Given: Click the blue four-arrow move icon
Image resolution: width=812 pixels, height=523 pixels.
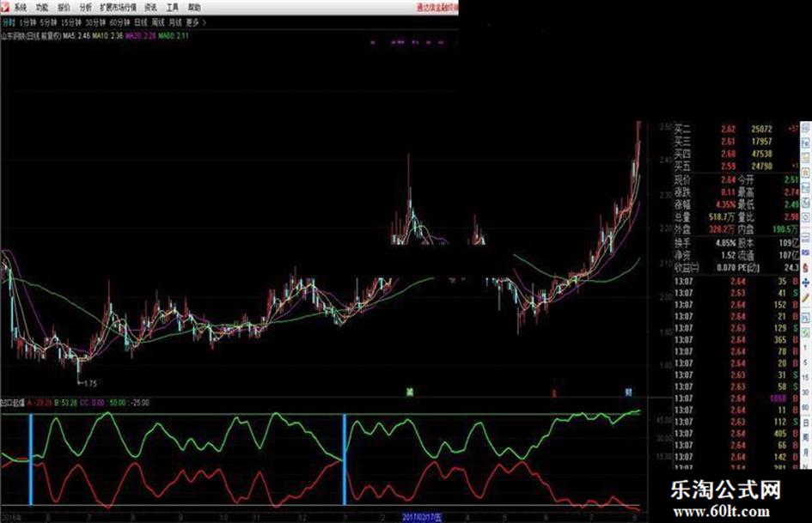Looking at the screenshot, I should click(806, 283).
